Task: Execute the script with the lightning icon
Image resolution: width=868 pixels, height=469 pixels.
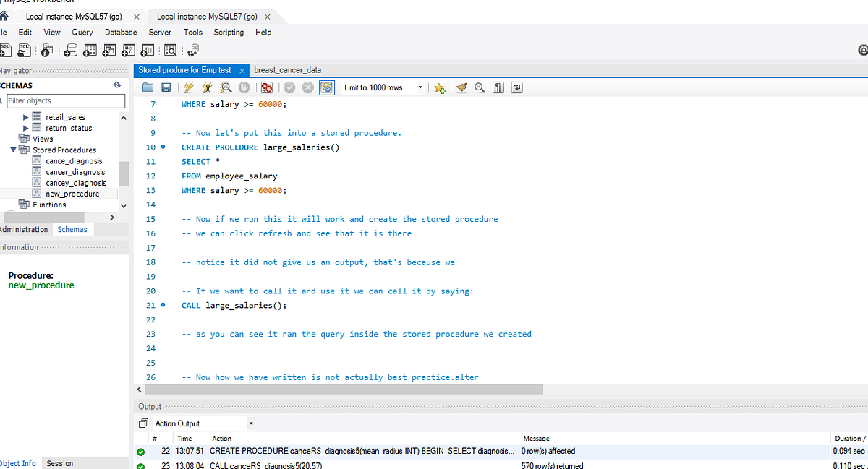Action: pos(189,87)
